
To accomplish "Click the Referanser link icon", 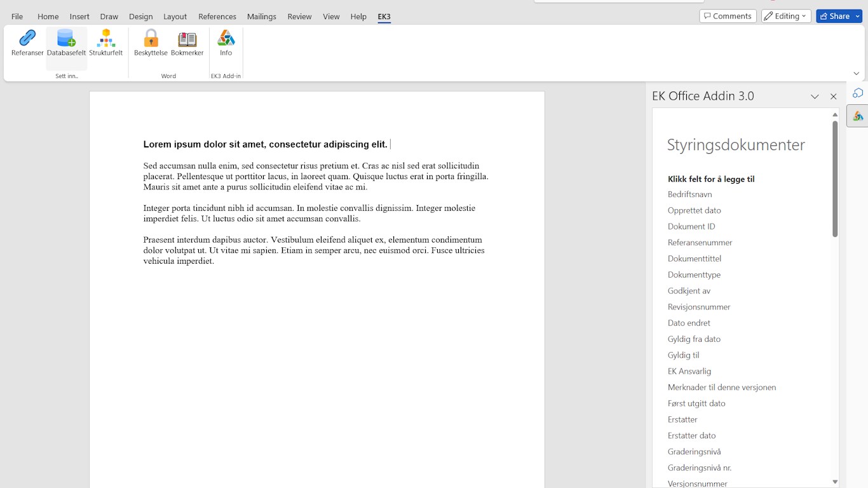I will tap(27, 39).
